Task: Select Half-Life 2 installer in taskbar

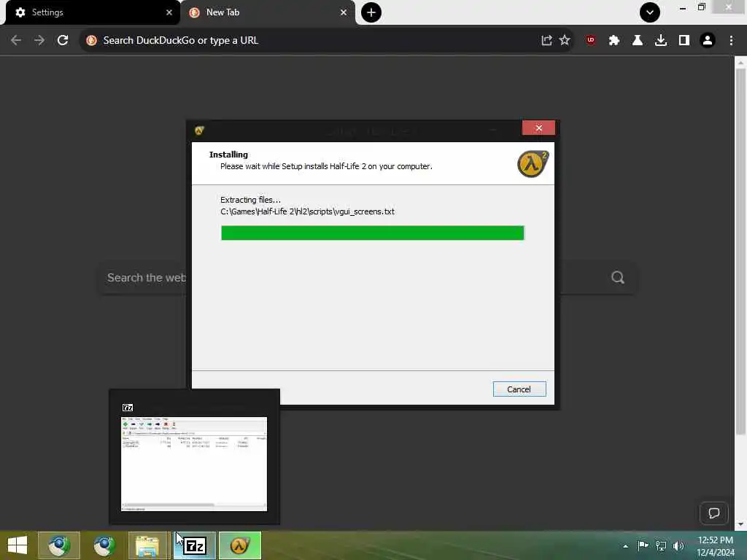Action: 239,545
